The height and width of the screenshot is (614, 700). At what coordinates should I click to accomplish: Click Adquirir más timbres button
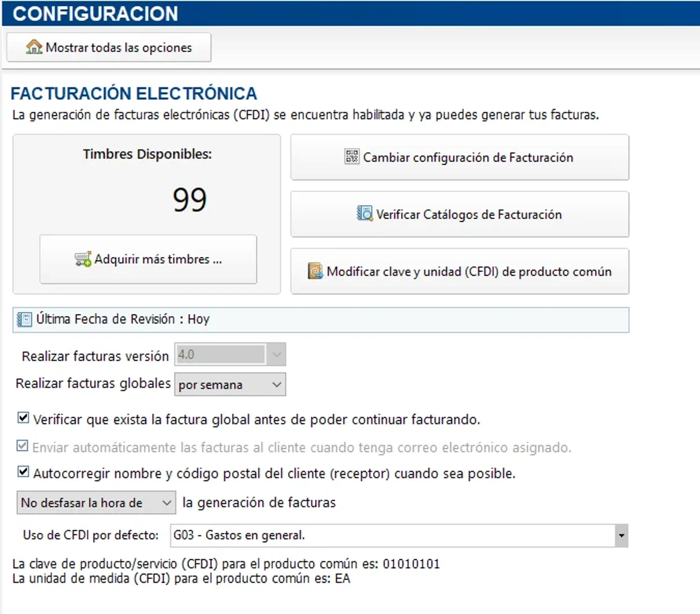(x=148, y=259)
